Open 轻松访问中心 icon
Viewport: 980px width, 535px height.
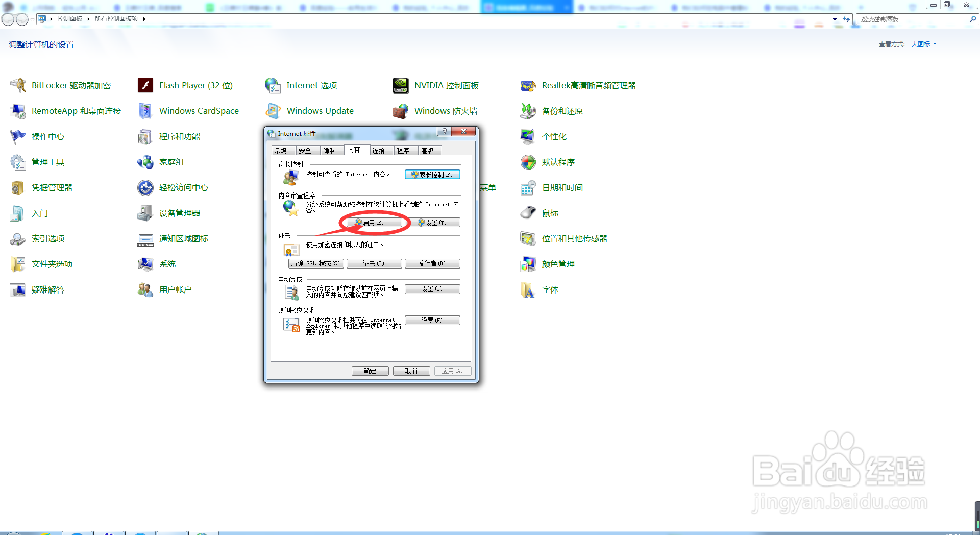tap(145, 187)
